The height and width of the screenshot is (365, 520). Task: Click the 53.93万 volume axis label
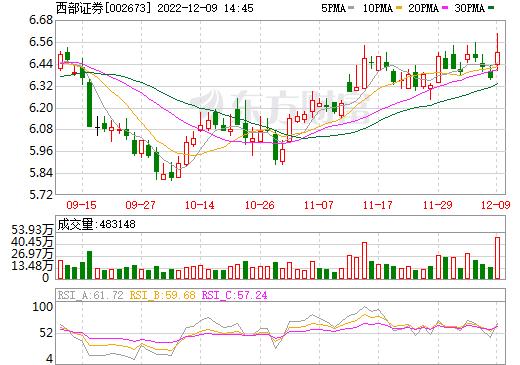[32, 230]
